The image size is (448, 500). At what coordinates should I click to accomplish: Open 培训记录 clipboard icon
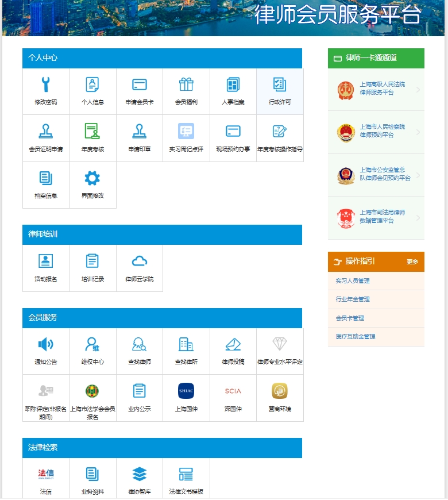92,261
